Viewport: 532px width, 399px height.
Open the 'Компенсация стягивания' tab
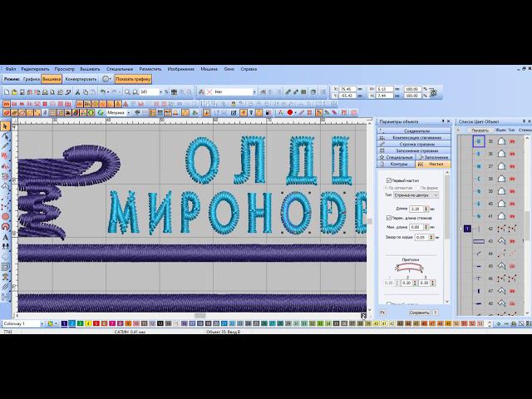click(x=414, y=138)
